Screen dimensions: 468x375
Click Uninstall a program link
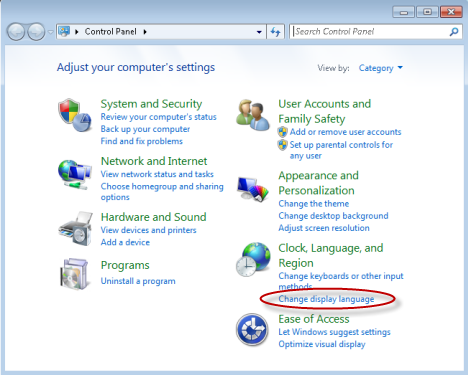138,281
